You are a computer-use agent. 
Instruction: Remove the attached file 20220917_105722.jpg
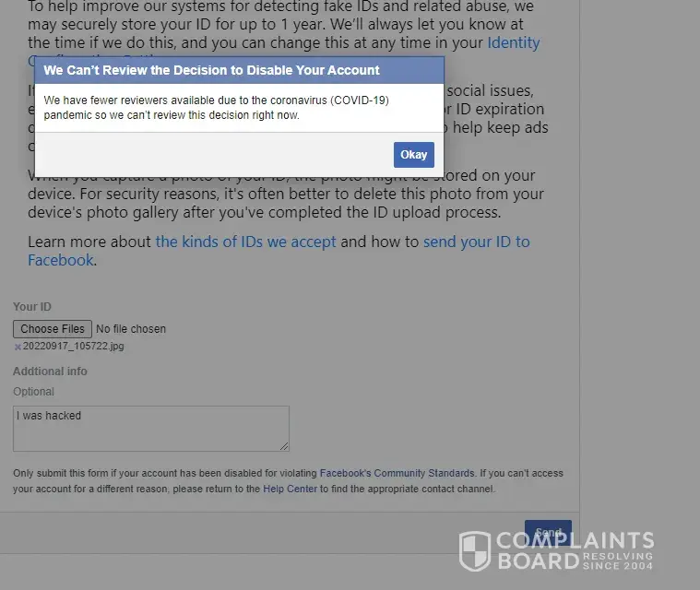pyautogui.click(x=18, y=347)
